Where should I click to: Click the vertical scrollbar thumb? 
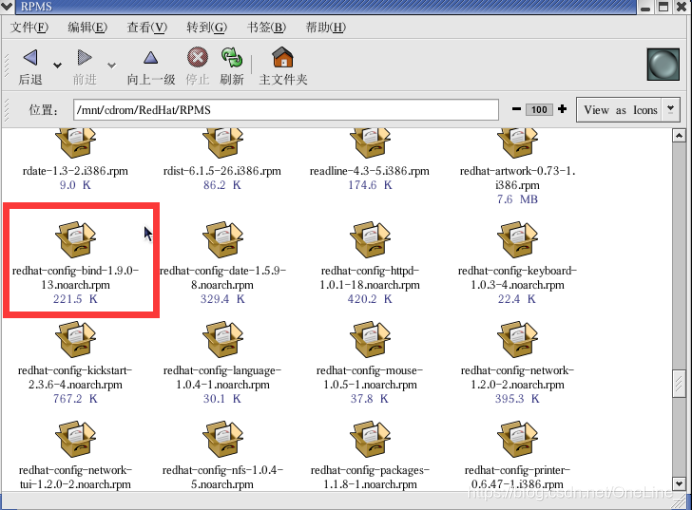point(679,384)
